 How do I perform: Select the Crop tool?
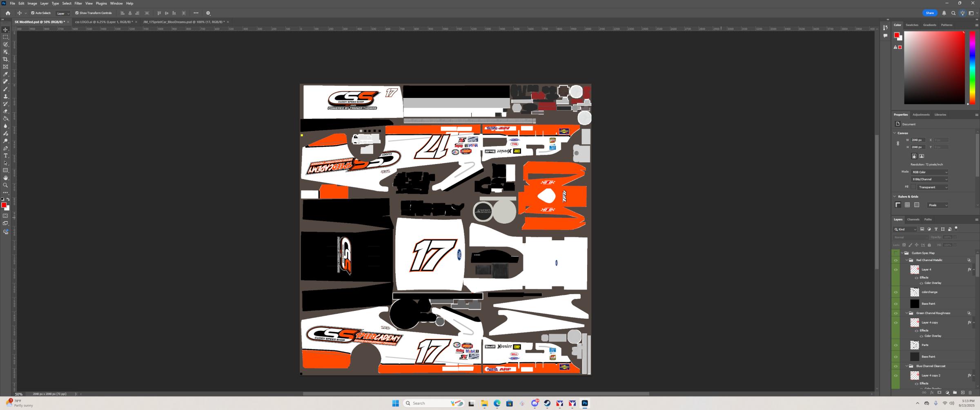click(x=6, y=59)
